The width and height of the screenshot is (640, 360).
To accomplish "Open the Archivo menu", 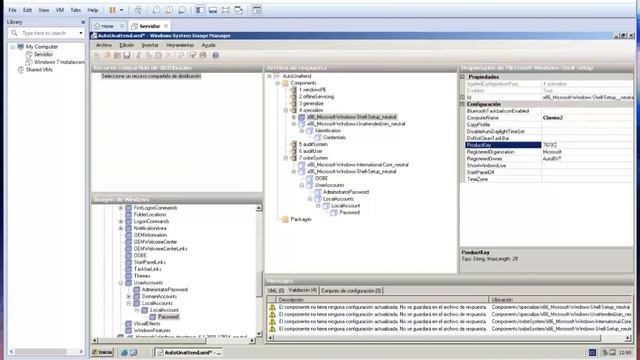I will [104, 45].
